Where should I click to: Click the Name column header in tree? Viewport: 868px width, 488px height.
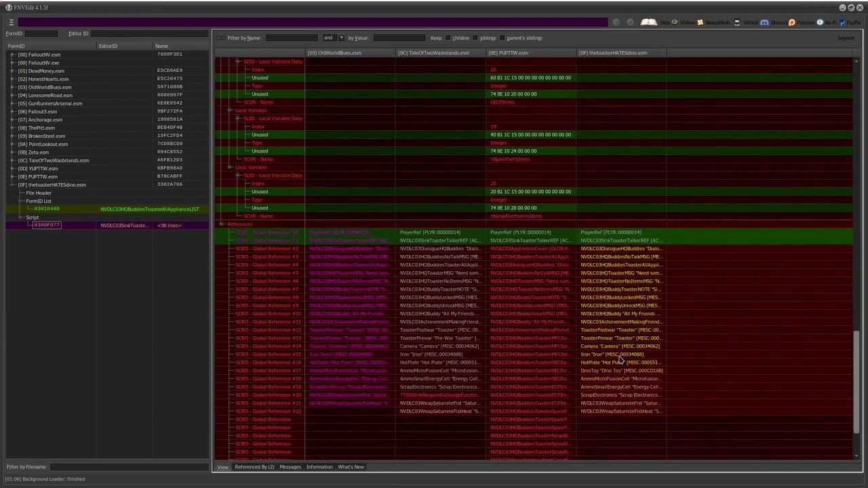tap(181, 46)
